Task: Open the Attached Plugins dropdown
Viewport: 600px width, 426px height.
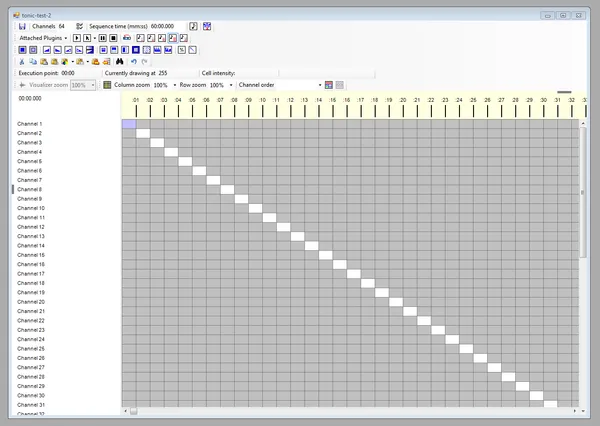Action: coord(44,37)
